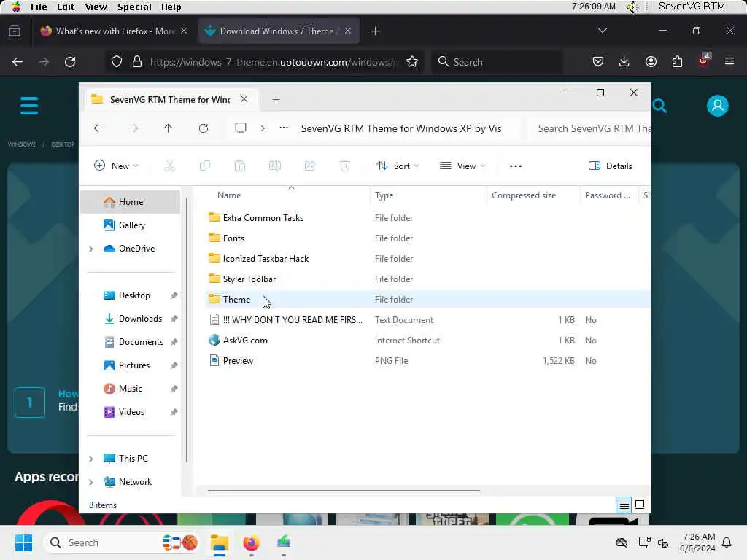This screenshot has width=747, height=560.
Task: Show hidden path segments ellipsis
Action: pyautogui.click(x=284, y=128)
